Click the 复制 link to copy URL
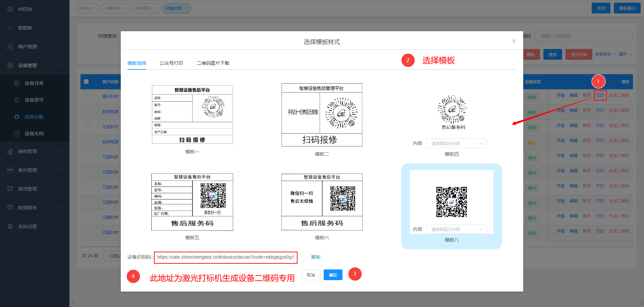644x307 pixels. click(x=315, y=257)
